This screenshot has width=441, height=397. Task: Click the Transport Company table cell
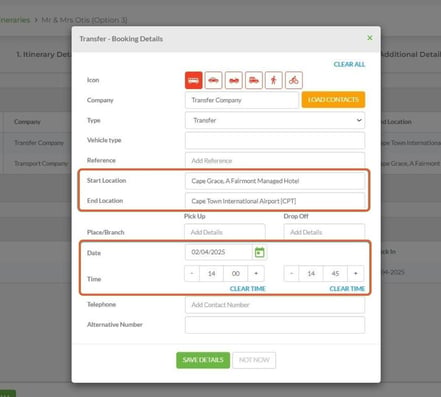pos(41,163)
